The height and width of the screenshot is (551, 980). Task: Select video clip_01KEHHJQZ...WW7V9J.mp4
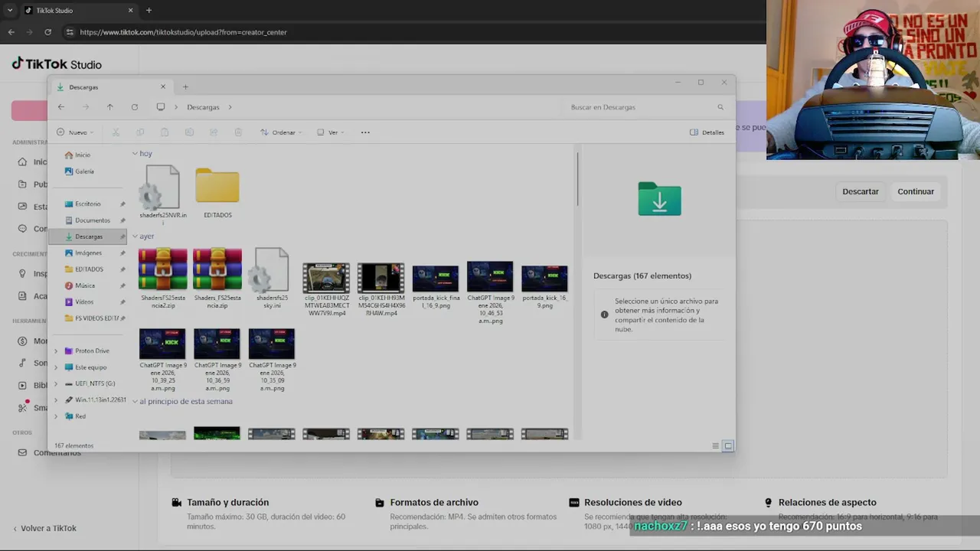[x=326, y=289]
